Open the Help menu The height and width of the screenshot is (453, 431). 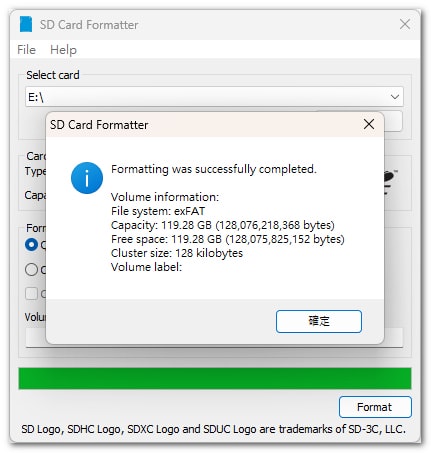pyautogui.click(x=63, y=50)
